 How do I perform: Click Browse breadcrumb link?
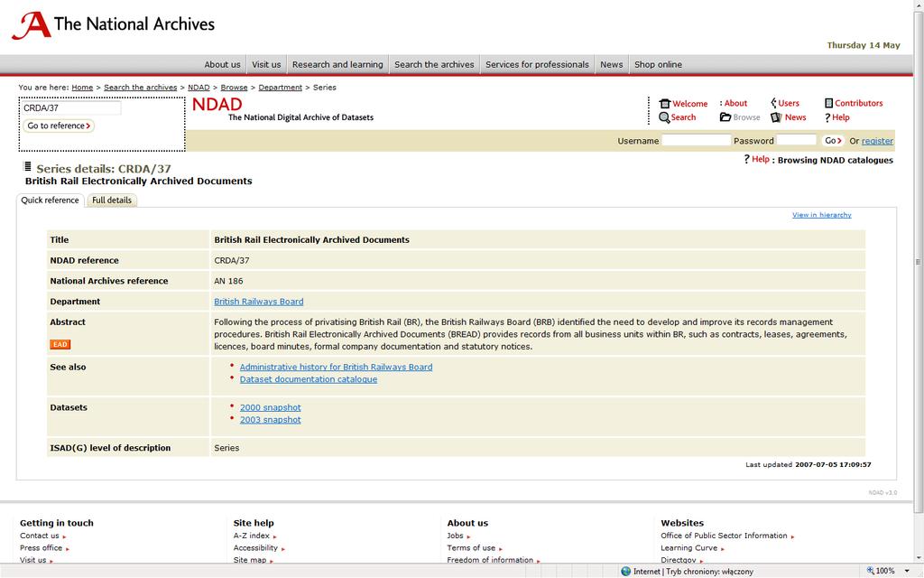[234, 88]
